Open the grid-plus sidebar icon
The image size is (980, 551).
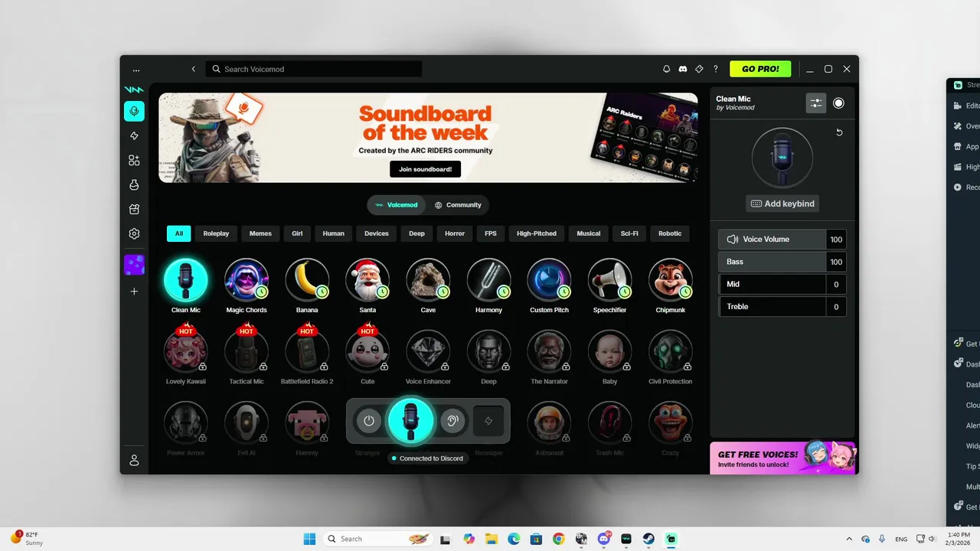pyautogui.click(x=134, y=160)
